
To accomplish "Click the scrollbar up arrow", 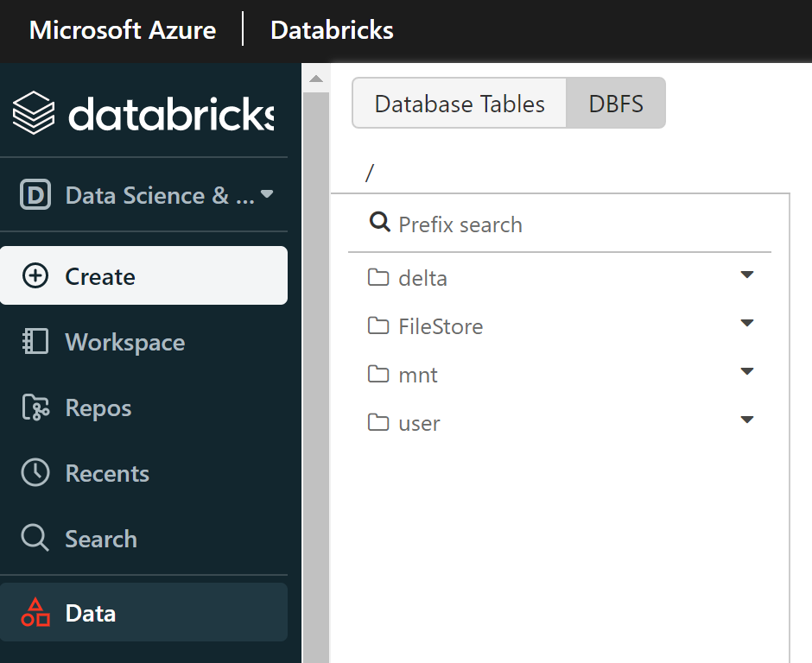I will click(315, 79).
